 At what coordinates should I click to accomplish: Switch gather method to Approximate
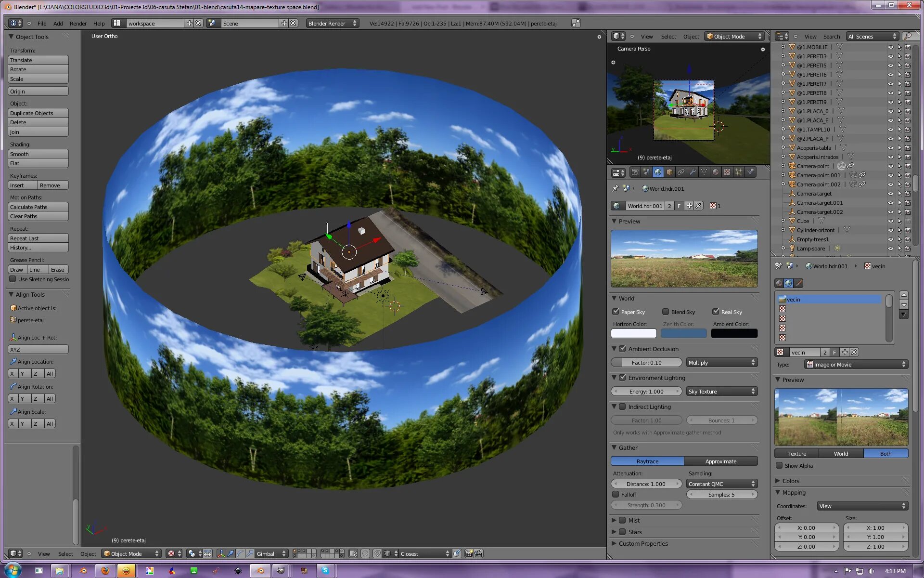coord(720,461)
